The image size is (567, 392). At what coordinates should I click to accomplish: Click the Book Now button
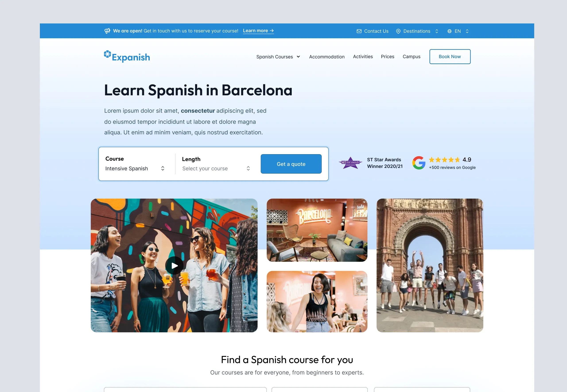point(450,56)
